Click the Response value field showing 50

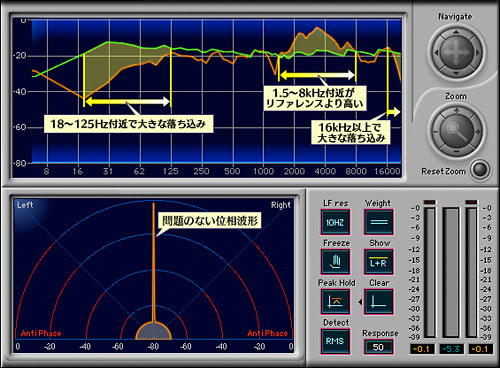[378, 347]
